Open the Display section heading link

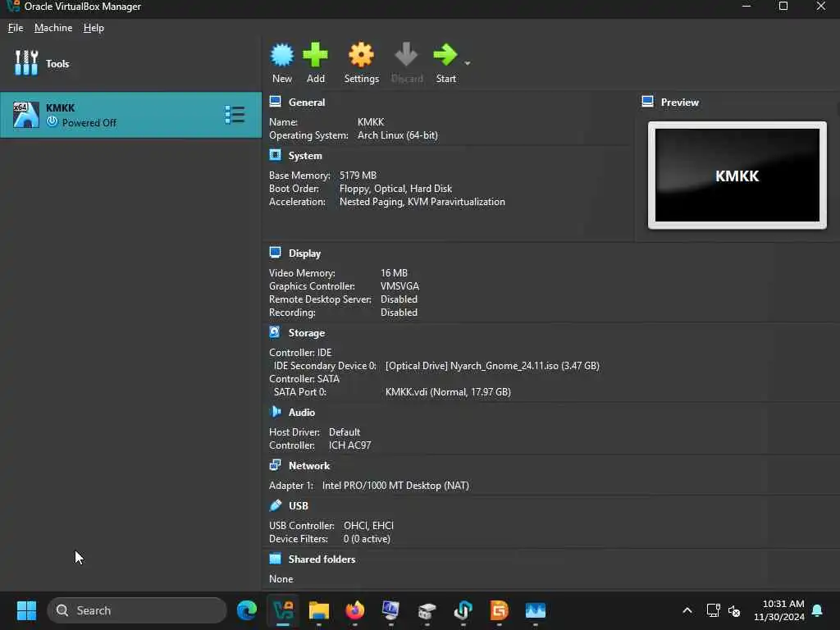pos(305,253)
